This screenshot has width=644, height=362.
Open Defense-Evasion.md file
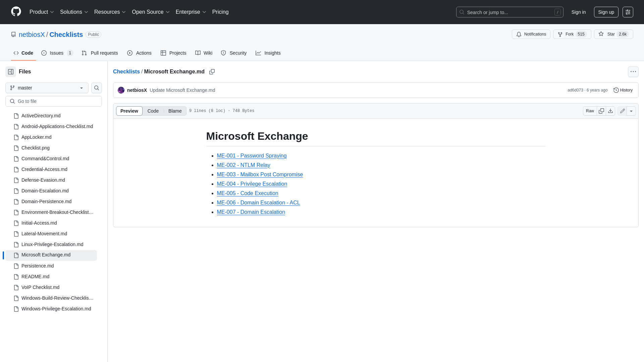51,180
